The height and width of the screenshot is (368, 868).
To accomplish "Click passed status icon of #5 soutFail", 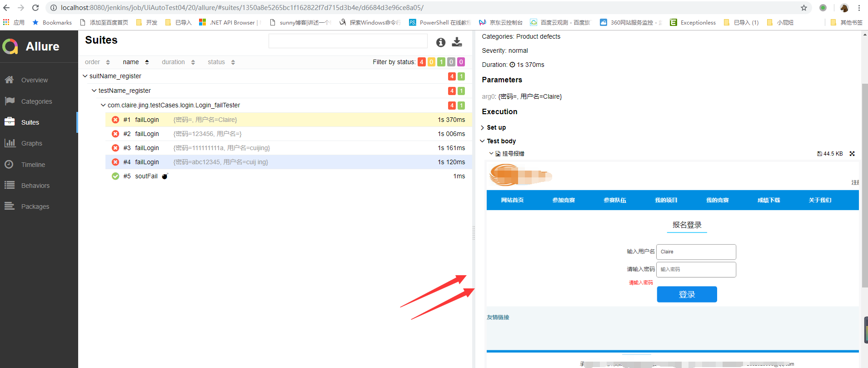I will click(115, 176).
